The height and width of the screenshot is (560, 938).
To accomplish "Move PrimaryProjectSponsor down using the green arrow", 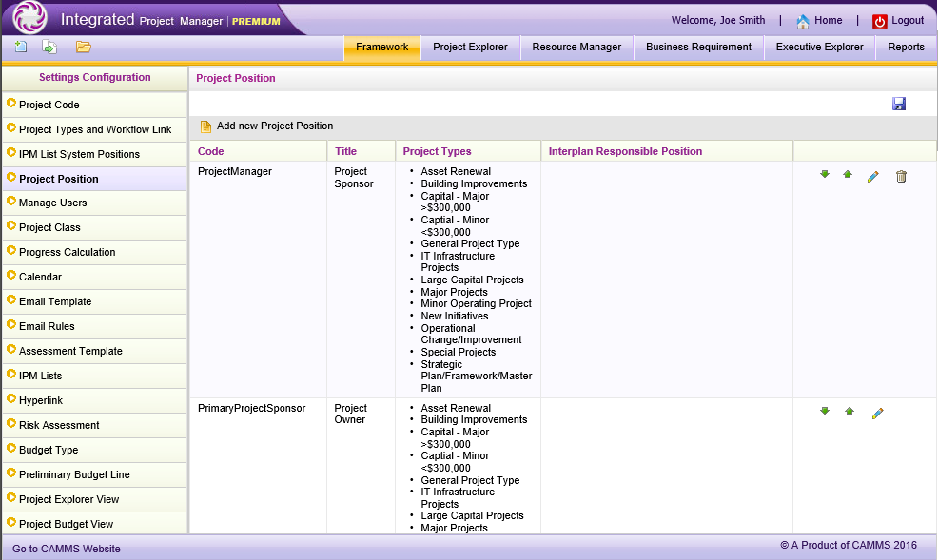I will click(x=824, y=413).
